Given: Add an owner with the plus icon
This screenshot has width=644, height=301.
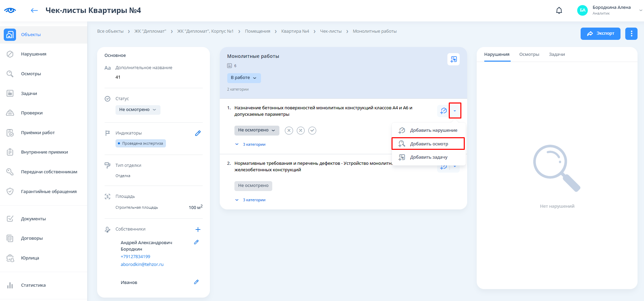Looking at the screenshot, I should [x=198, y=229].
